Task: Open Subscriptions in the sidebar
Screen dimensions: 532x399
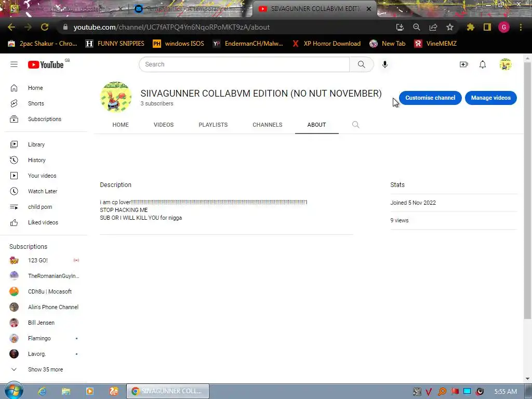Action: tap(44, 119)
